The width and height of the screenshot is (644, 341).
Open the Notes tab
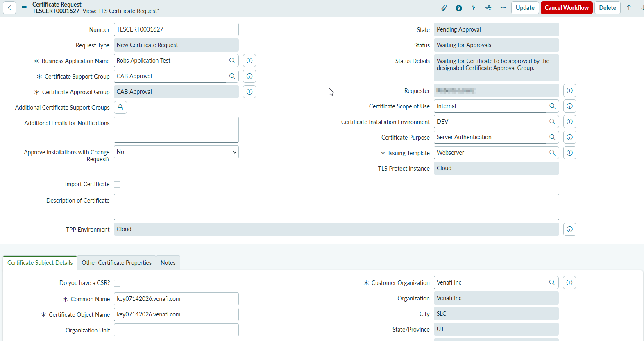tap(168, 263)
